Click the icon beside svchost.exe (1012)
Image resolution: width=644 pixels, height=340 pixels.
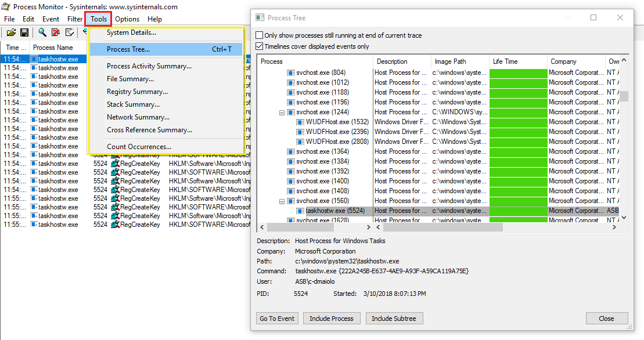tap(290, 82)
